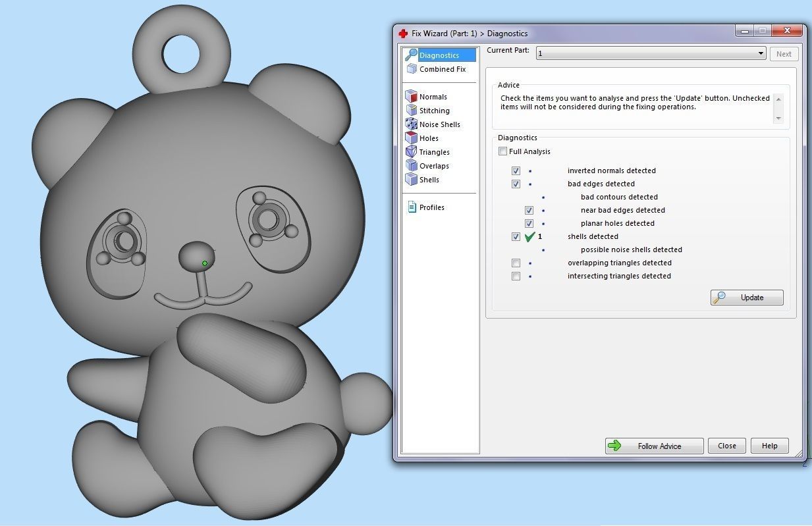Click the 'intersecting triangles detected' label
812x526 pixels.
pos(619,276)
